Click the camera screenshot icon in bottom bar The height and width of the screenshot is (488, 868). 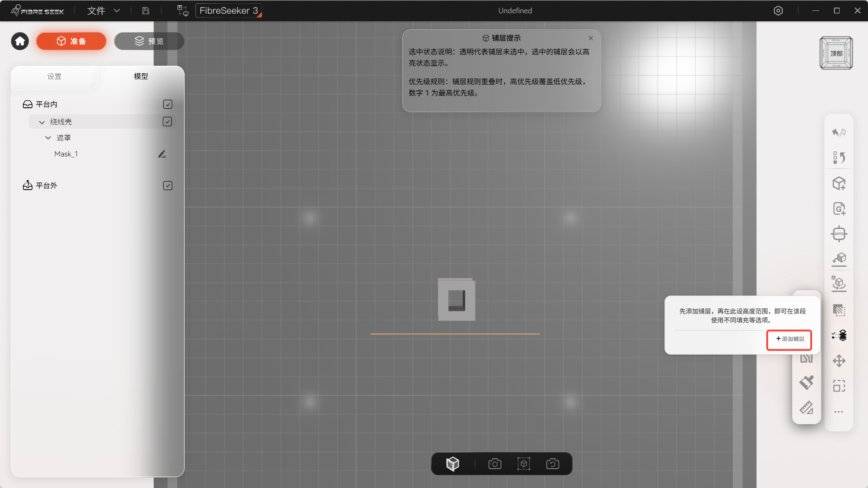pos(495,464)
